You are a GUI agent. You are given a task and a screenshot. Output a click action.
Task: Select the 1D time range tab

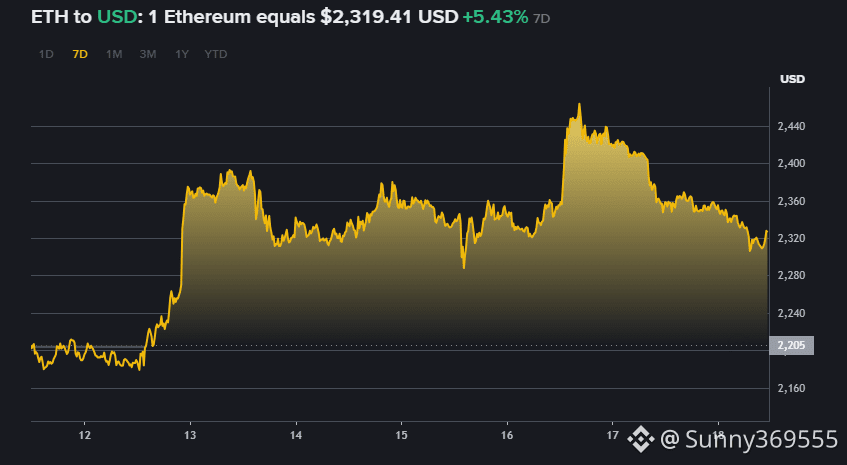pyautogui.click(x=46, y=55)
